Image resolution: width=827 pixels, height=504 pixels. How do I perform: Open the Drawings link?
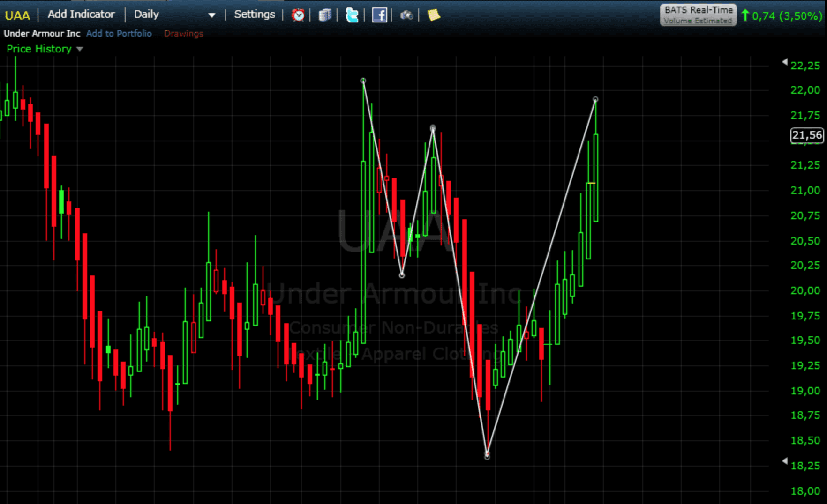183,34
